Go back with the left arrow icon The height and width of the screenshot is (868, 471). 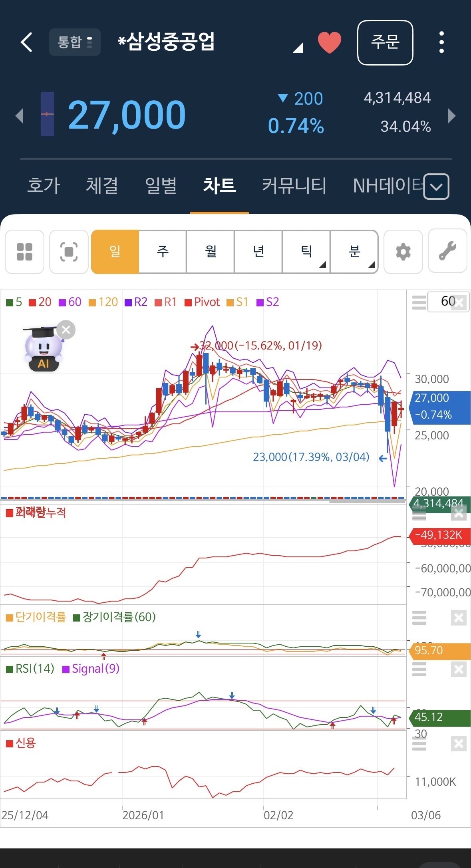tap(26, 42)
